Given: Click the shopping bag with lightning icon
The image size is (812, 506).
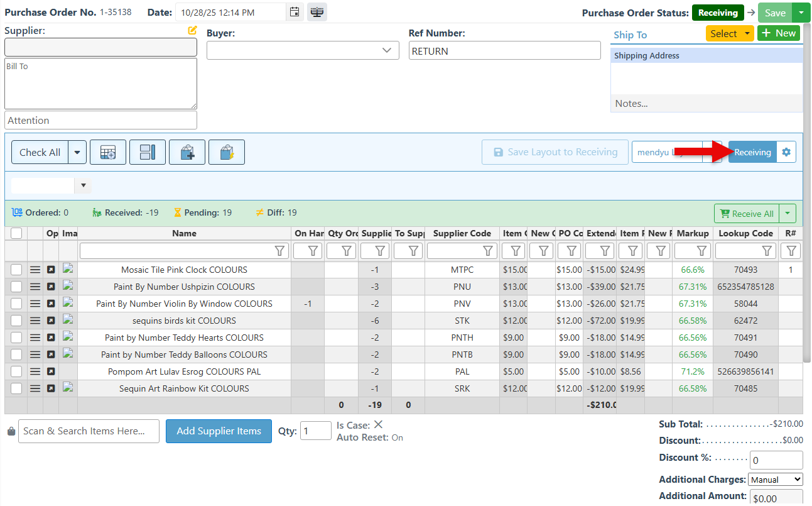Looking at the screenshot, I should (227, 152).
